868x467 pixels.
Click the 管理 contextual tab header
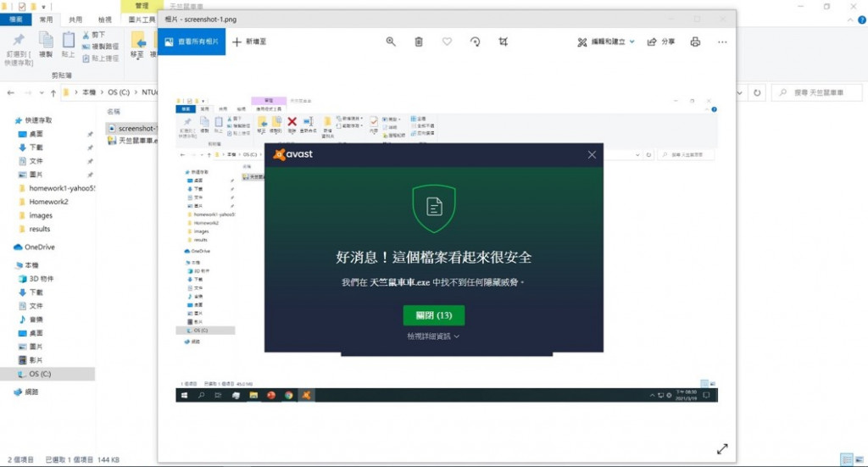pos(142,6)
